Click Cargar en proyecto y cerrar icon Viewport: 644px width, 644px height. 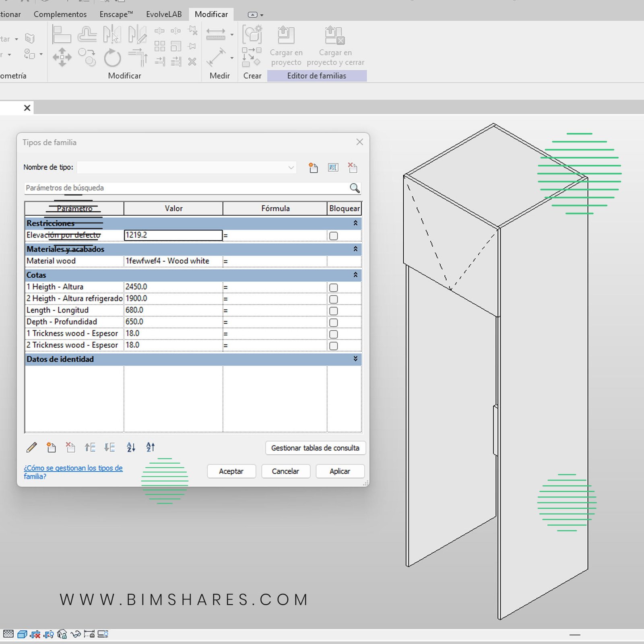tap(335, 36)
